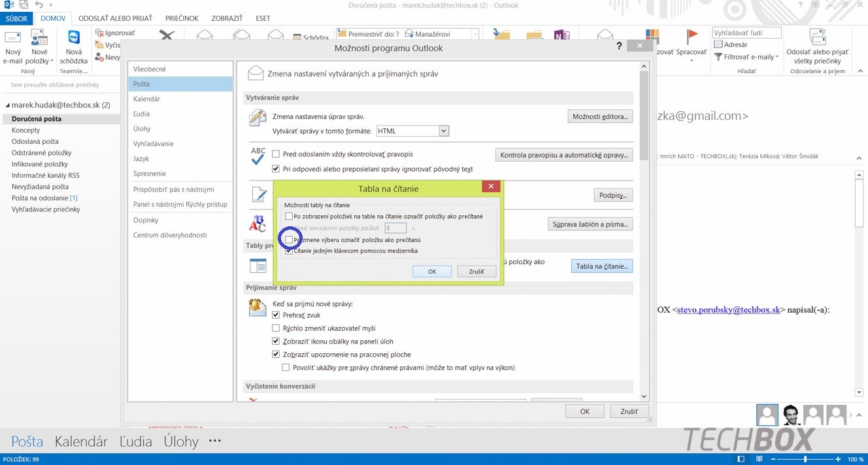Confirm Outlook options with the bottom OK button
868x465 pixels.
coord(585,411)
